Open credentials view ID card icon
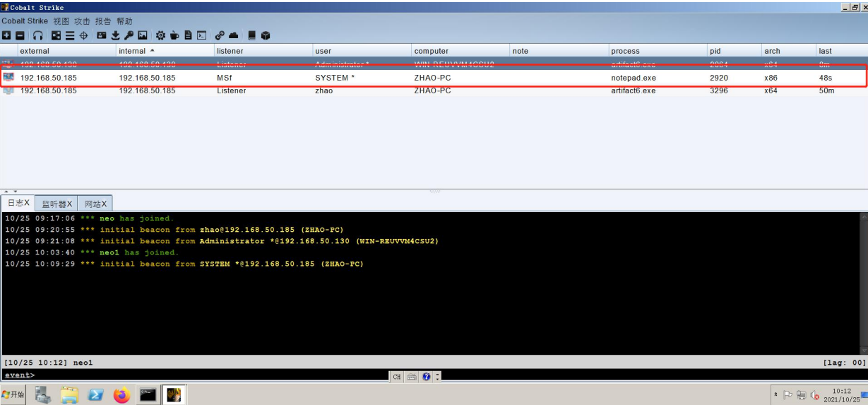 pyautogui.click(x=102, y=35)
